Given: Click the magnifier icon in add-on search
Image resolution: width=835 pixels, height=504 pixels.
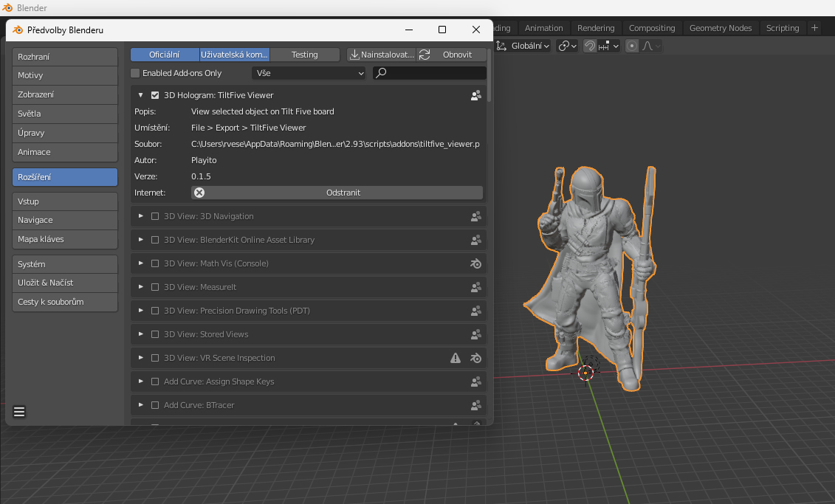Looking at the screenshot, I should click(381, 73).
